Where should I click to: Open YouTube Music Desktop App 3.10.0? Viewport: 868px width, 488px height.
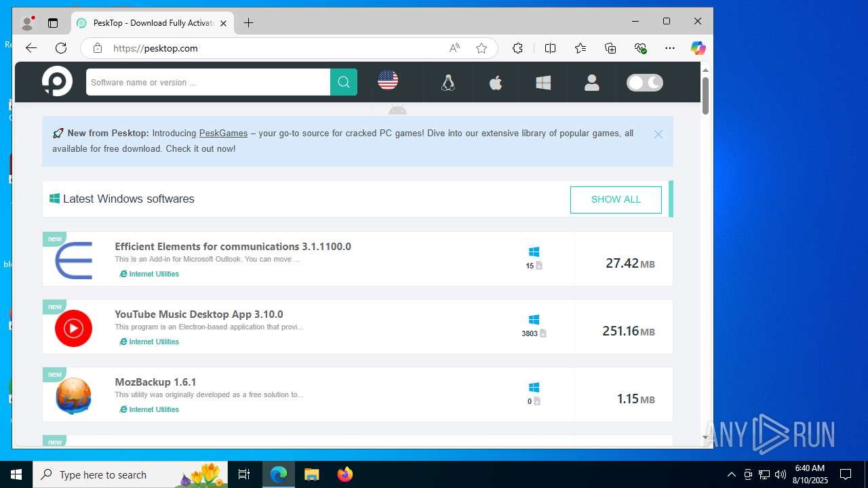[199, 314]
